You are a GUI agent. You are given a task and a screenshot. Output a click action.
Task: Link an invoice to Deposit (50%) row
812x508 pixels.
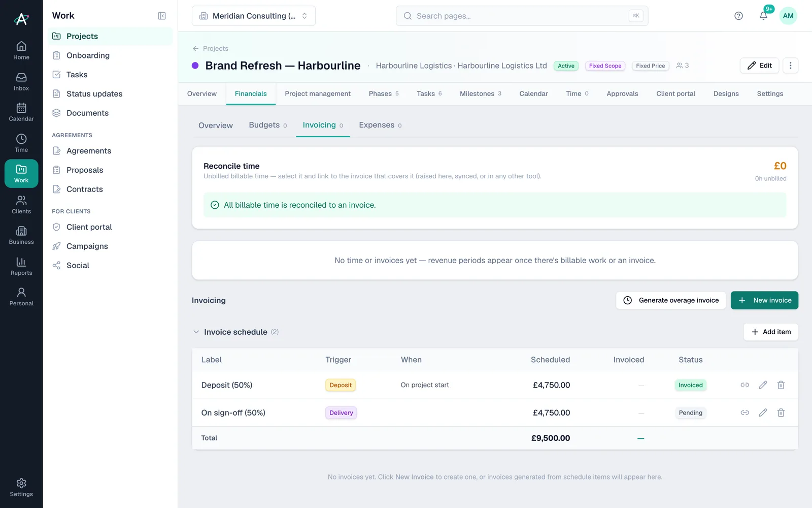pos(745,385)
